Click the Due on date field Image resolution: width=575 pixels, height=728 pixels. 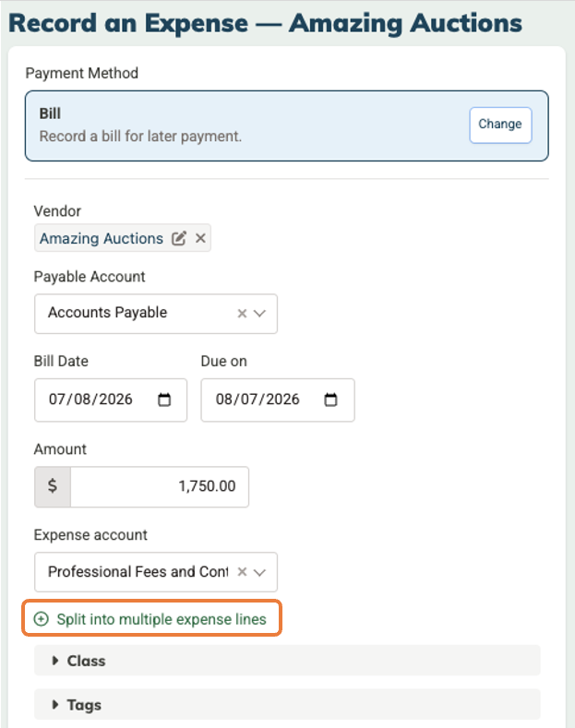click(278, 400)
